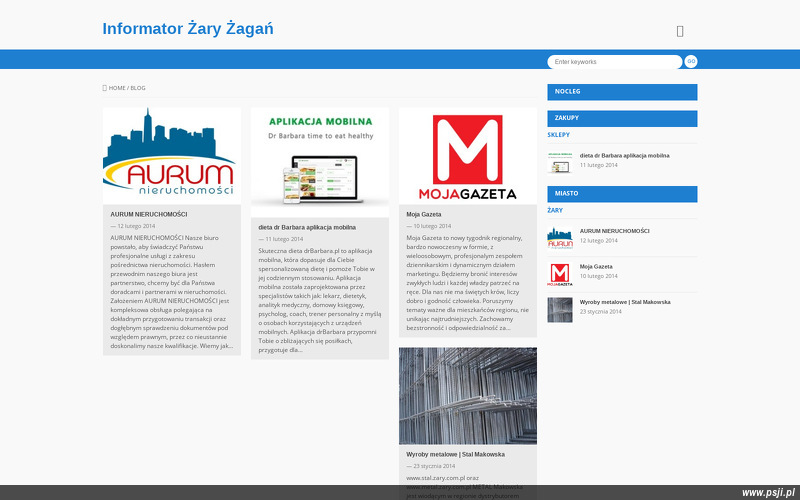Click the Skuteczna dieta drBarbara.pl excerpt text
This screenshot has width=800, height=500.
coord(319,301)
